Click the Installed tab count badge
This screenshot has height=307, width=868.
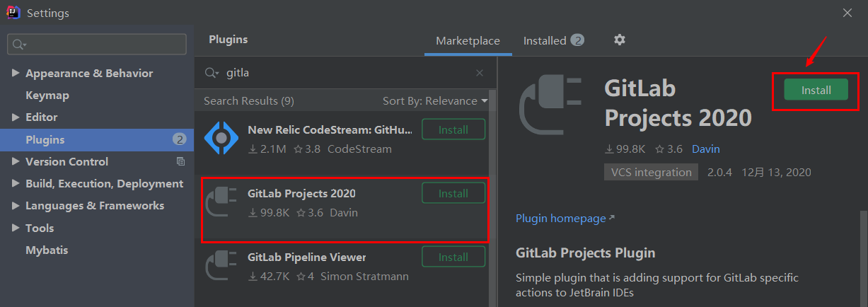coord(578,40)
